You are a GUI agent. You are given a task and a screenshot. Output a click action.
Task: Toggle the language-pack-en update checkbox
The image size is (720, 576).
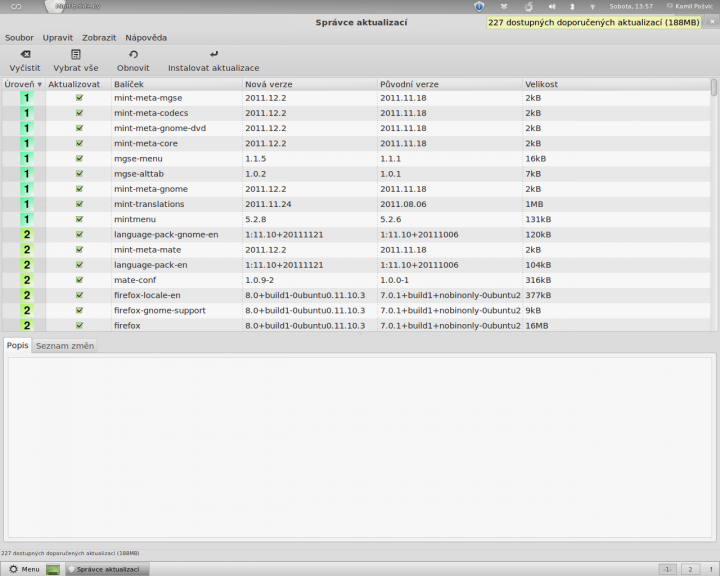coord(79,264)
